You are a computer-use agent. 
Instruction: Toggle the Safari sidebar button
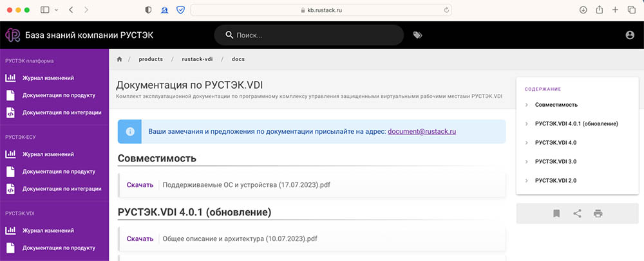point(45,10)
